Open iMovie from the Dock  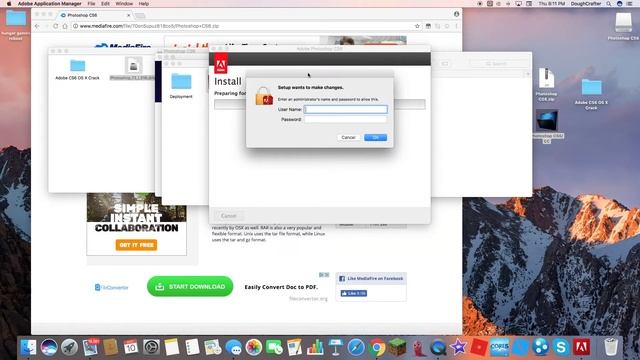coord(458,347)
